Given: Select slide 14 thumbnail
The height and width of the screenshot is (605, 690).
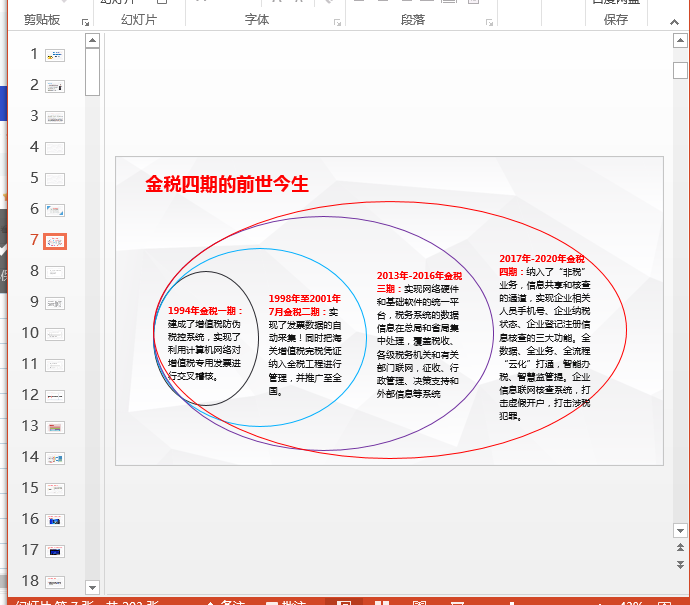Looking at the screenshot, I should coord(55,458).
